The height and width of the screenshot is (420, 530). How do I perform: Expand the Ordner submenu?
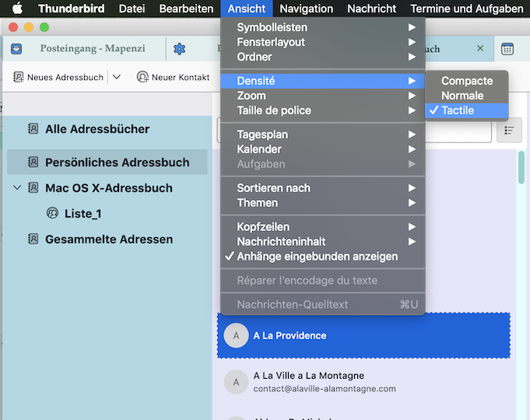[322, 57]
